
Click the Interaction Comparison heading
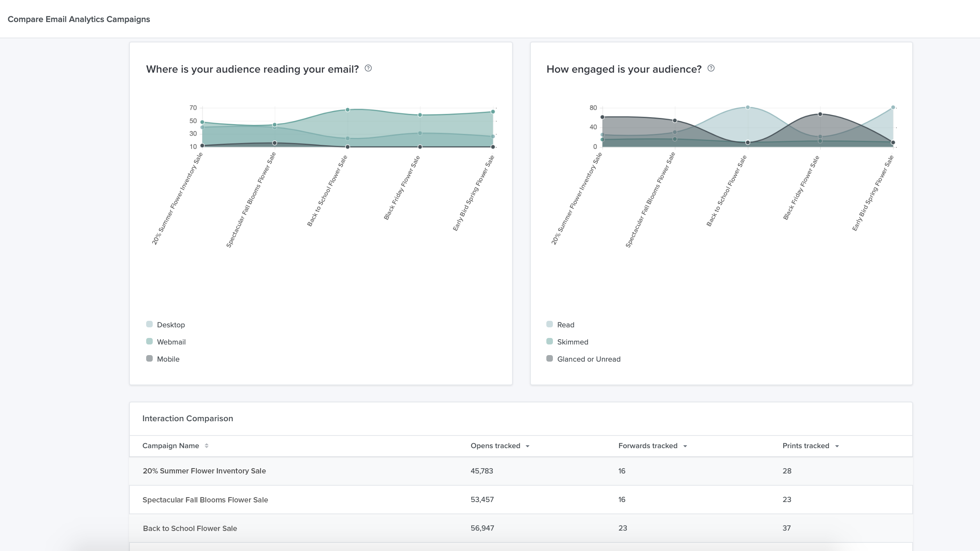click(187, 418)
